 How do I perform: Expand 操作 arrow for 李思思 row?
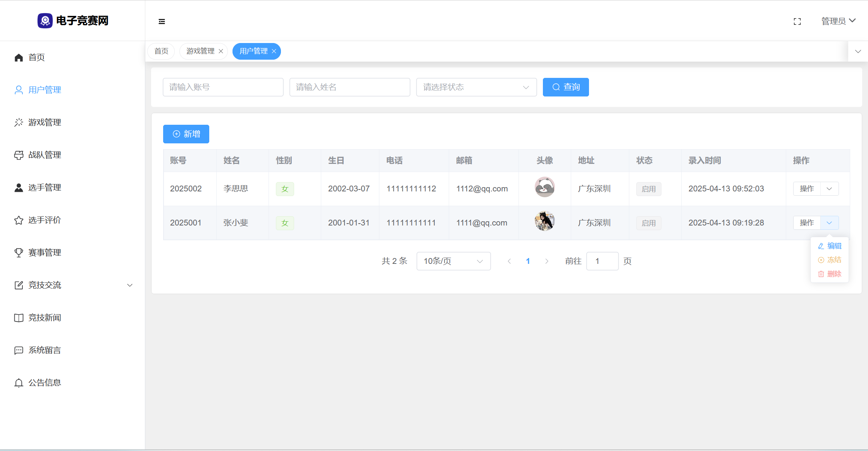click(829, 189)
